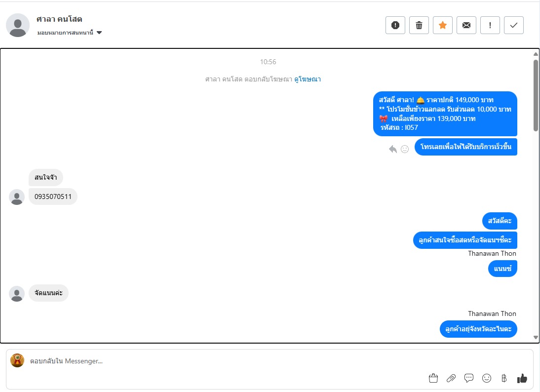Open ศาลา คนโสด profile avatar in header
The width and height of the screenshot is (540, 392).
(18, 25)
